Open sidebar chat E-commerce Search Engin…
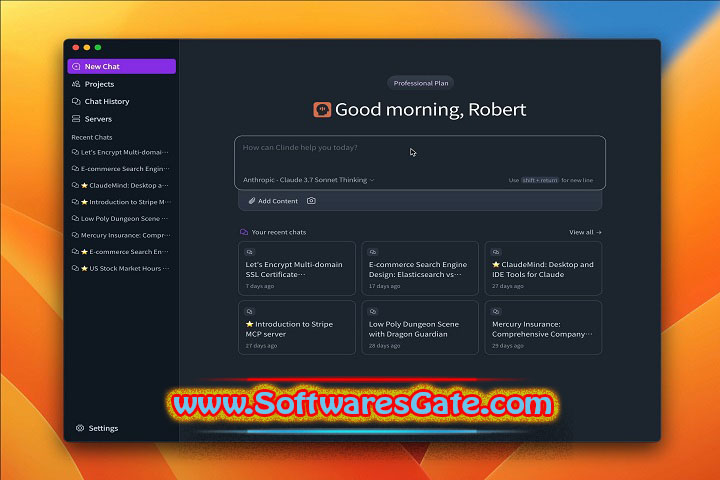 [x=121, y=169]
